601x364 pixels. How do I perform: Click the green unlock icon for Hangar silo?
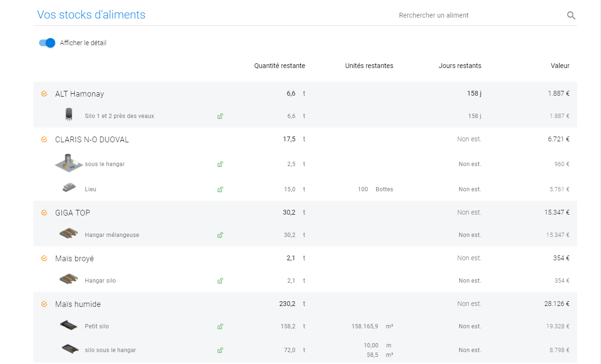[220, 281]
